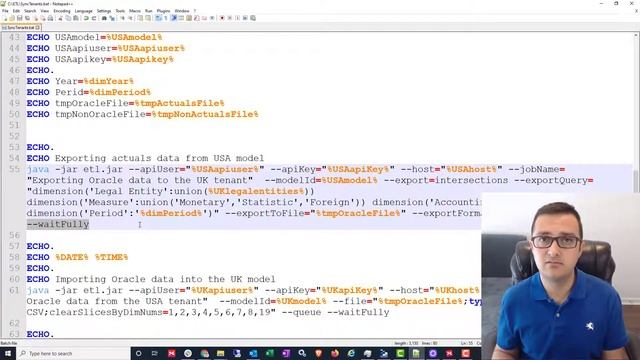Click "Importing Oracle data into the UK model"
Screen dimensions: 640x360
click(x=165, y=279)
